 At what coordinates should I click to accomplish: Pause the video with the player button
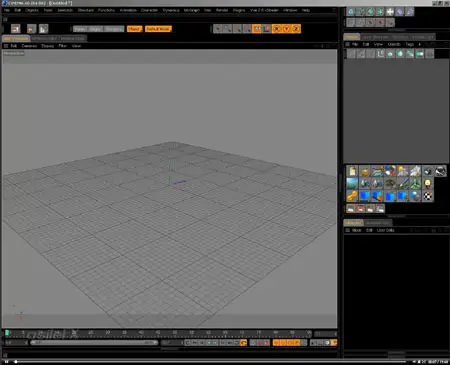pos(6,362)
